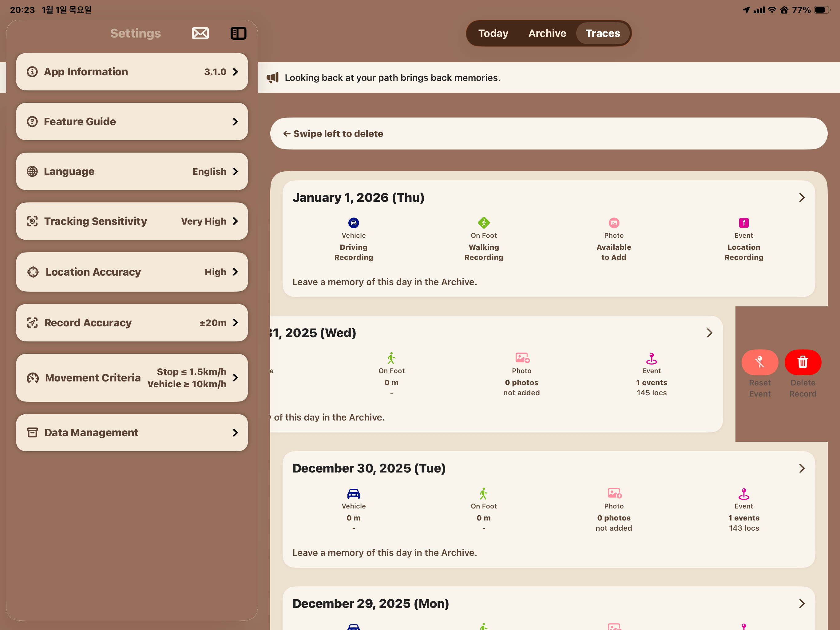Viewport: 840px width, 630px height.
Task: Tap the Feature Guide question mark icon
Action: pyautogui.click(x=32, y=122)
